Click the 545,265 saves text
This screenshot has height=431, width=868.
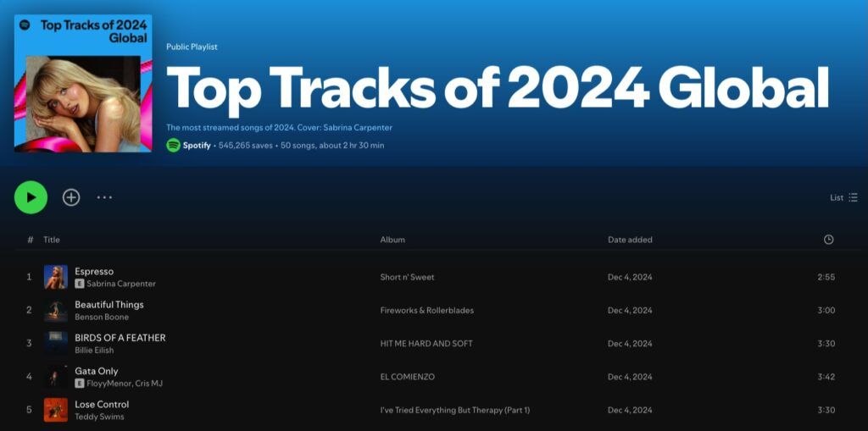246,146
